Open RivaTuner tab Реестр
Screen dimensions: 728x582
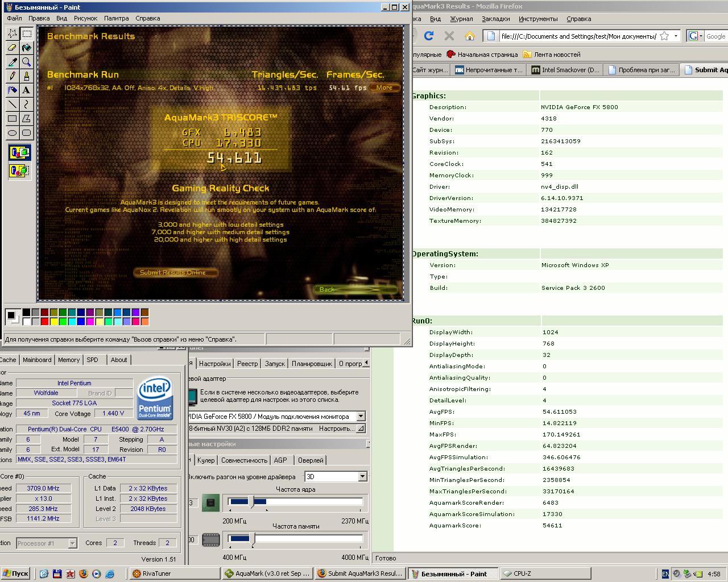click(x=247, y=364)
